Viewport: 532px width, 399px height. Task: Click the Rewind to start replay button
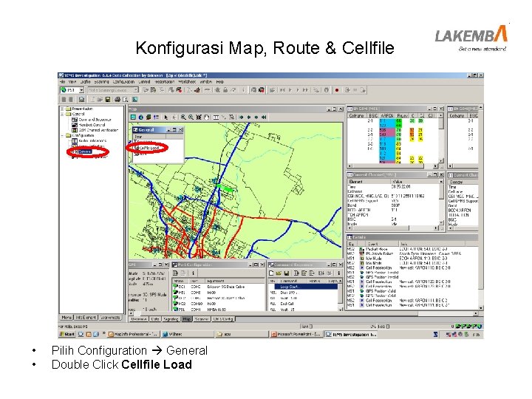[x=282, y=90]
